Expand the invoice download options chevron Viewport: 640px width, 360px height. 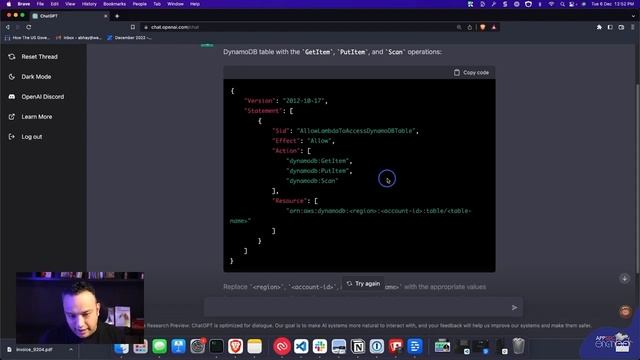tap(71, 350)
